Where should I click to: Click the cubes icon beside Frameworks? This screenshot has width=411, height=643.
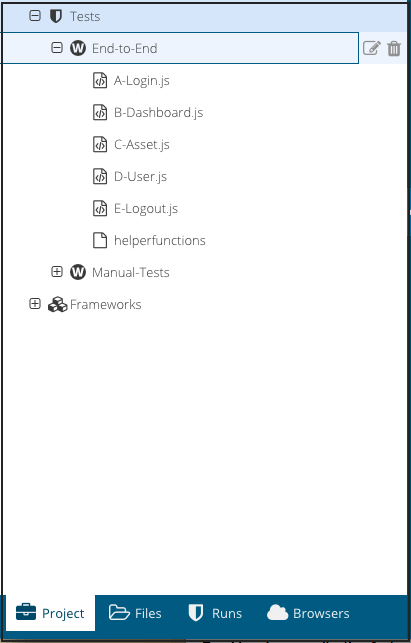point(57,304)
